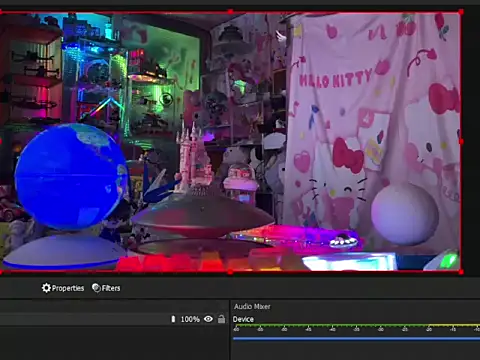Click the Audio Mixer panel title
This screenshot has width=480, height=360.
tap(252, 306)
